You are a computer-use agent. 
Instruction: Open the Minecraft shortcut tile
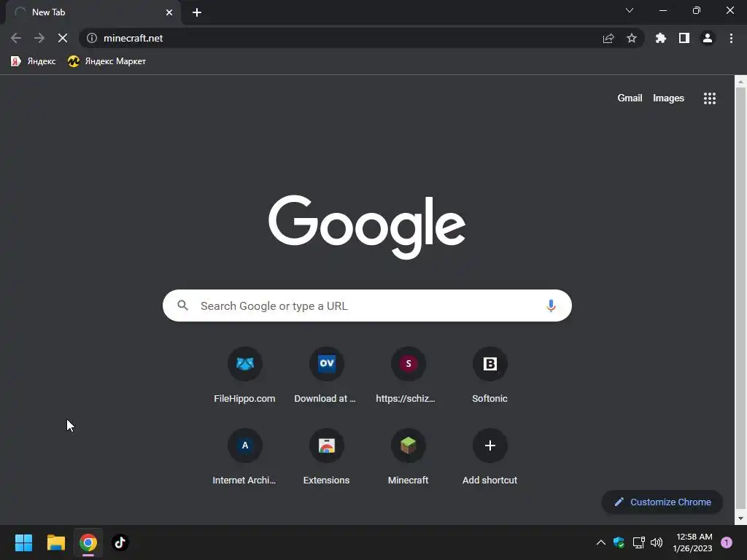[x=408, y=457]
